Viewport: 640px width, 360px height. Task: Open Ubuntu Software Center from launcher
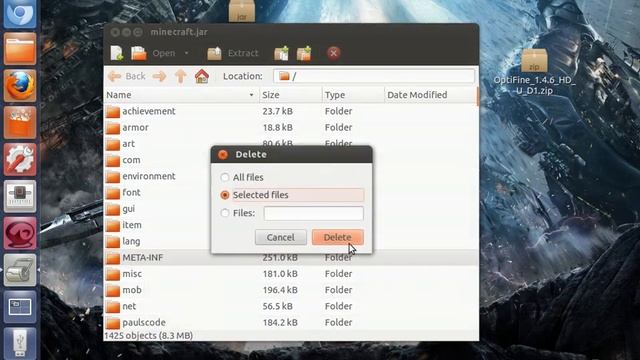pos(20,122)
